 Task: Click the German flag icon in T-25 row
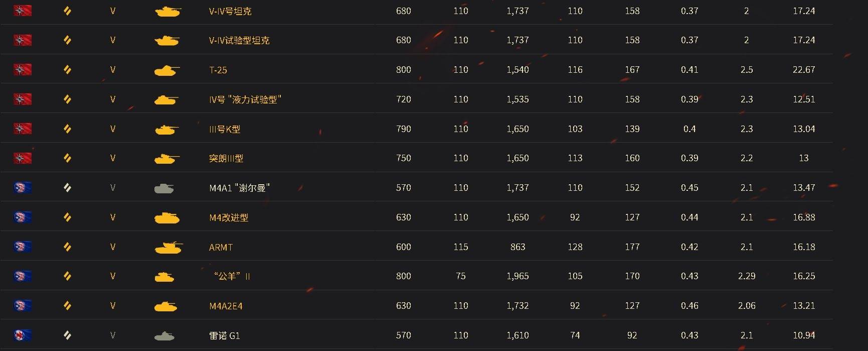coord(23,70)
